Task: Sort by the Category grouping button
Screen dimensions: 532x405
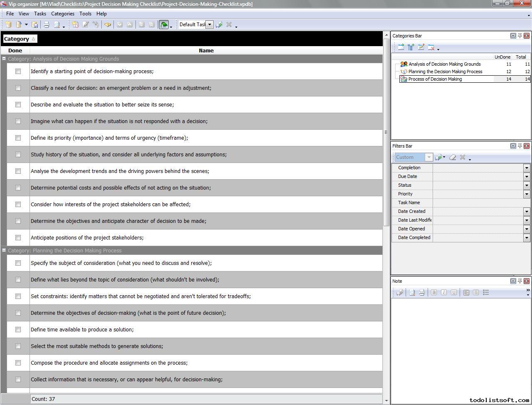Action: (20, 39)
